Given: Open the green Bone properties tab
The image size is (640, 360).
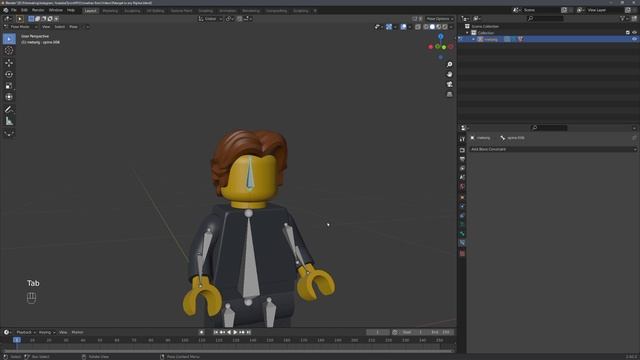Looking at the screenshot, I should 462,234.
